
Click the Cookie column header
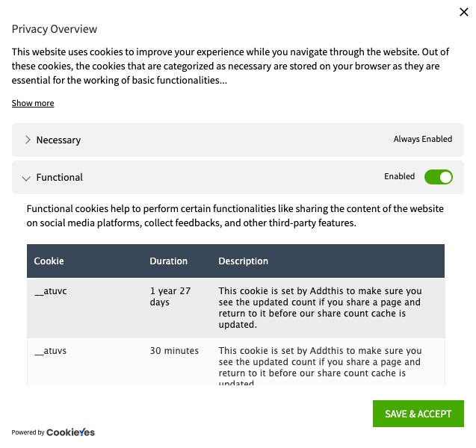49,261
